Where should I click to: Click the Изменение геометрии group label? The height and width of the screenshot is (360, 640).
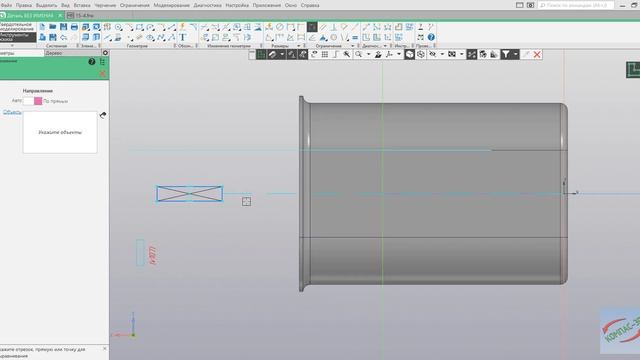tap(229, 46)
